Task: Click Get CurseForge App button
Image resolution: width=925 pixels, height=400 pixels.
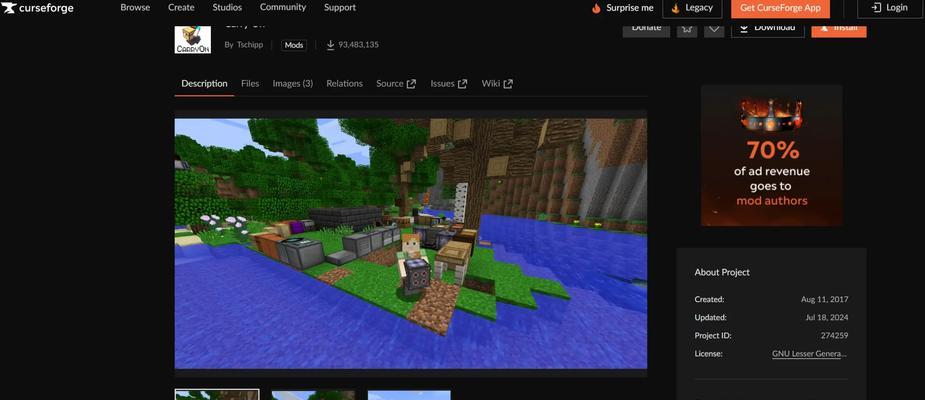Action: [x=780, y=8]
